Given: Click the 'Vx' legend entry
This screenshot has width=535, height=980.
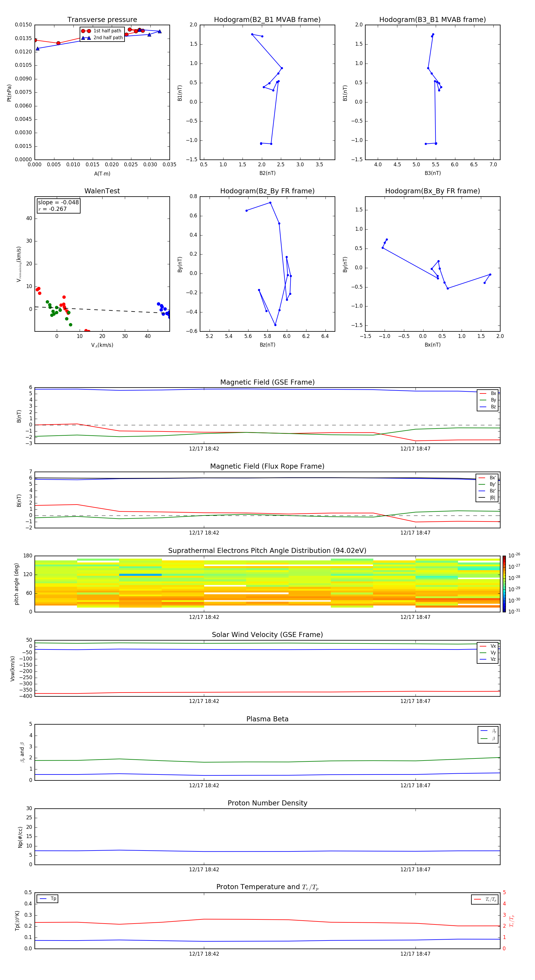Looking at the screenshot, I should 488,646.
